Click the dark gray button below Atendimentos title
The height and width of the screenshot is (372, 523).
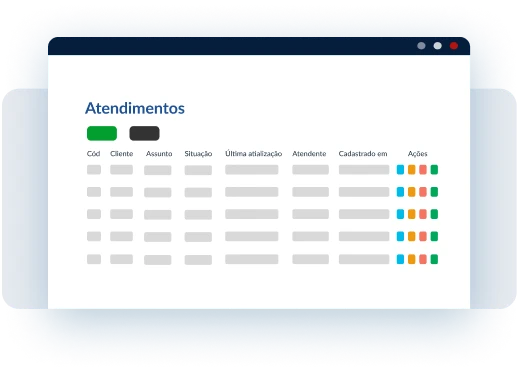pyautogui.click(x=144, y=133)
